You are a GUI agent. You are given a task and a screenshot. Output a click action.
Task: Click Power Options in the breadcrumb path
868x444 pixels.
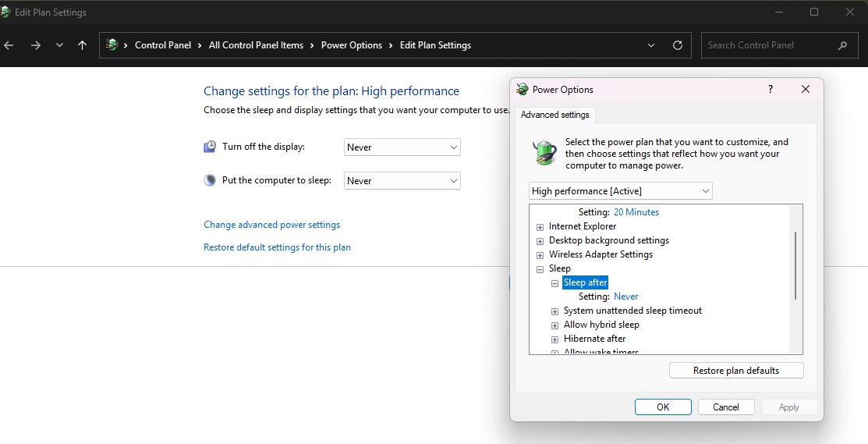coord(351,45)
